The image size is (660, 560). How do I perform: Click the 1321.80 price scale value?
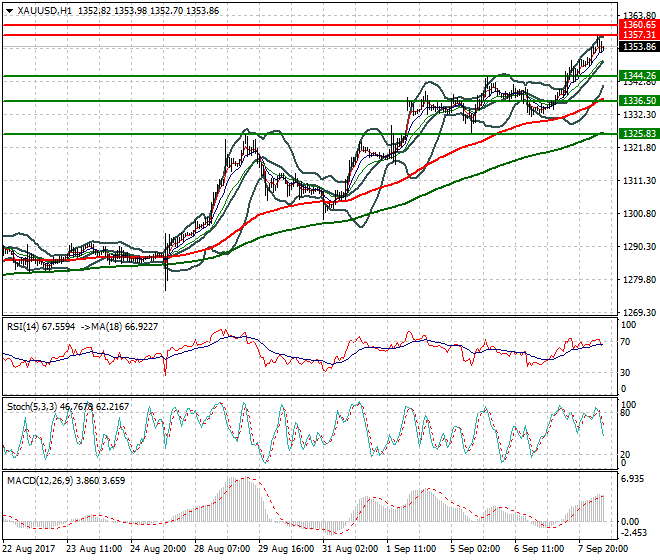point(639,148)
